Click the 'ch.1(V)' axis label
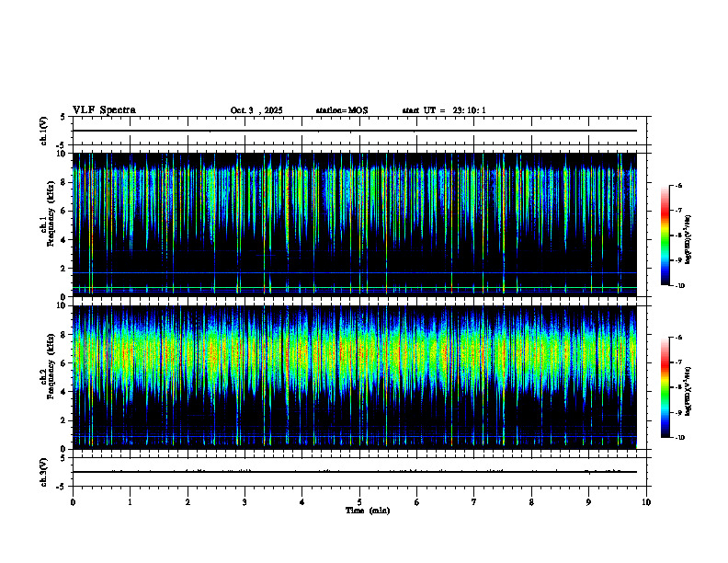This screenshot has width=728, height=563. pos(44,131)
